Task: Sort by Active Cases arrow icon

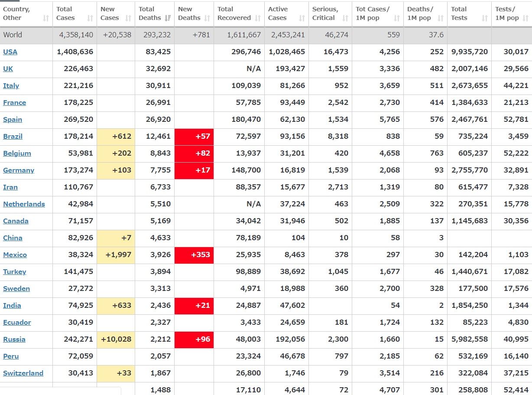Action: pos(302,18)
